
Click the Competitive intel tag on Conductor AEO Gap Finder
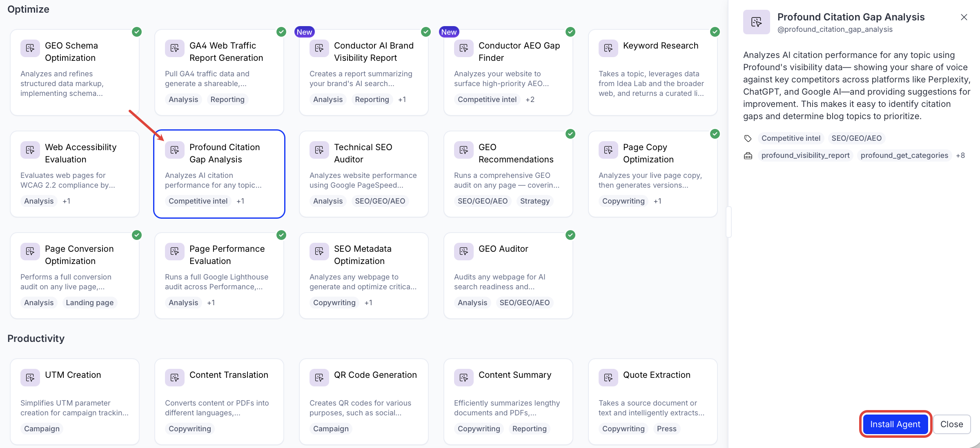487,100
